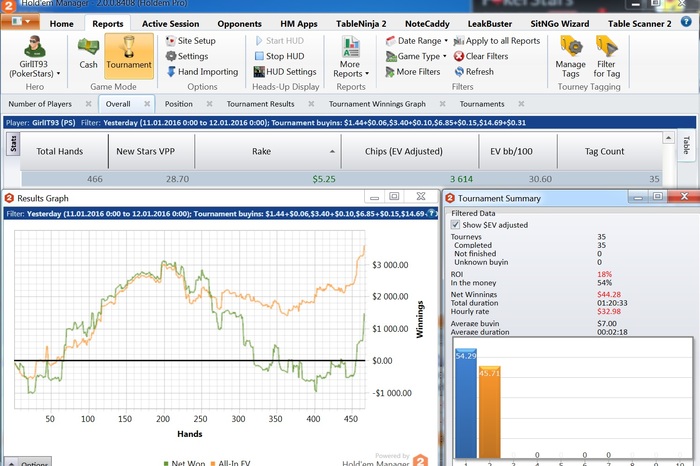This screenshot has height=466, width=700.
Task: Open the Home ribbon tab
Action: pos(62,24)
